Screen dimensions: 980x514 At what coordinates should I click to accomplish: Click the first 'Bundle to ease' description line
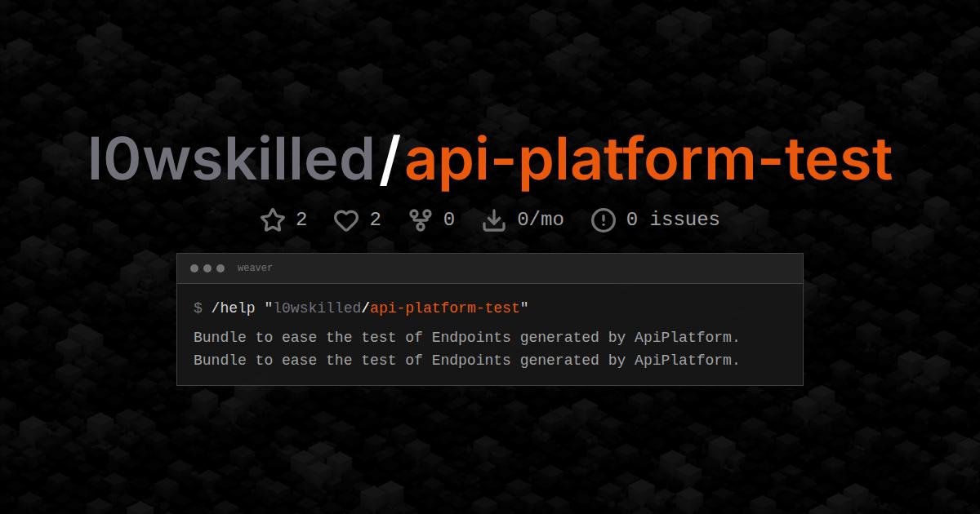click(466, 337)
